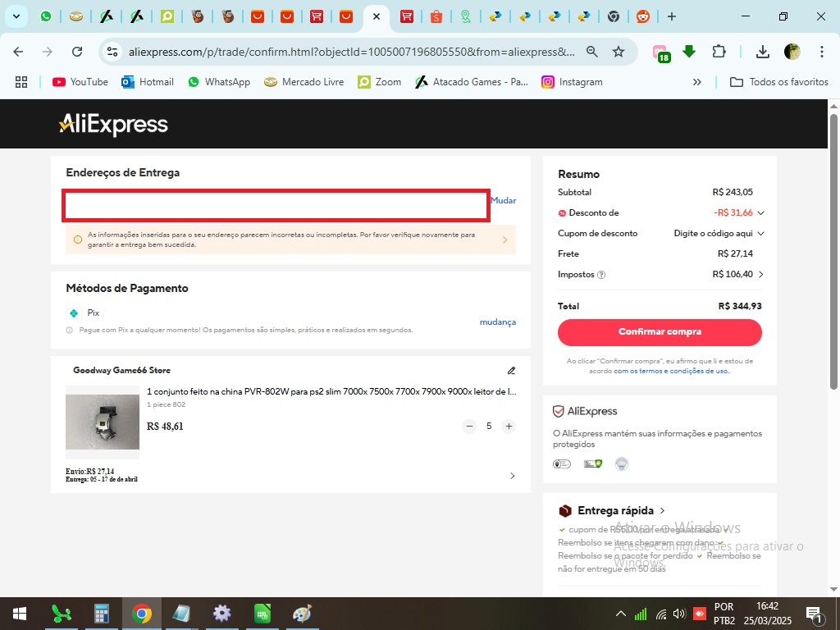Open the Extensions puzzle menu

click(719, 52)
